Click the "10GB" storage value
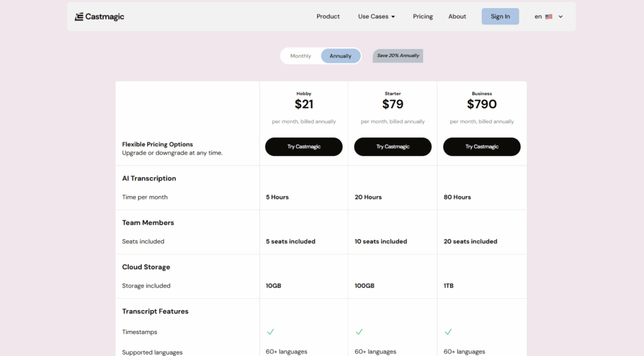 point(274,286)
